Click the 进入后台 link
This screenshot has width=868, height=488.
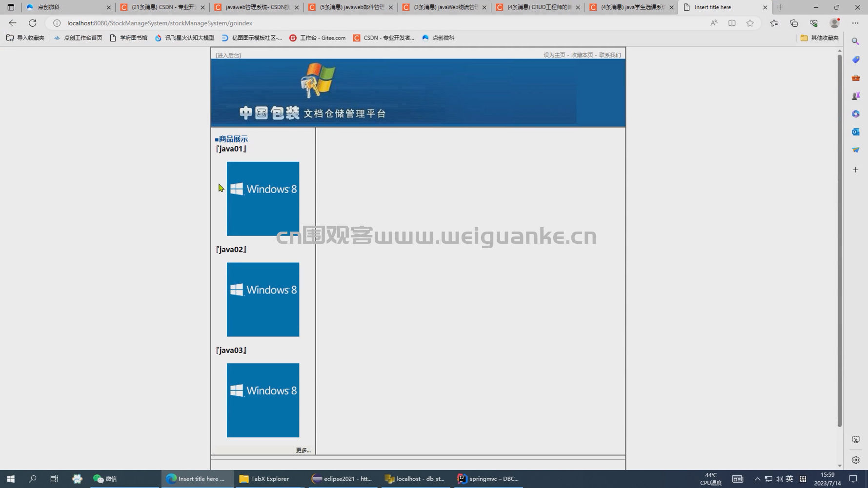pos(228,56)
